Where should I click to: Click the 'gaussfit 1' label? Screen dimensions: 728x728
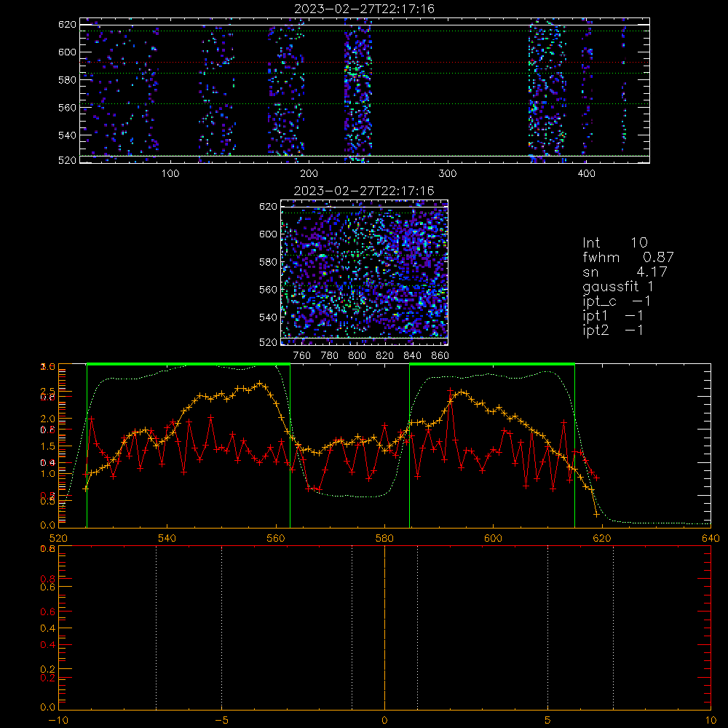(x=618, y=286)
